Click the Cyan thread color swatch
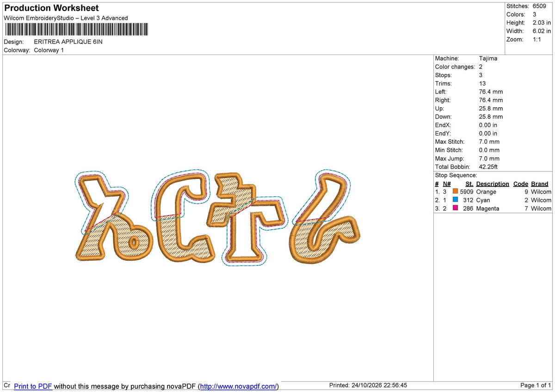Viewport: 555px width, 392px height. pos(455,200)
